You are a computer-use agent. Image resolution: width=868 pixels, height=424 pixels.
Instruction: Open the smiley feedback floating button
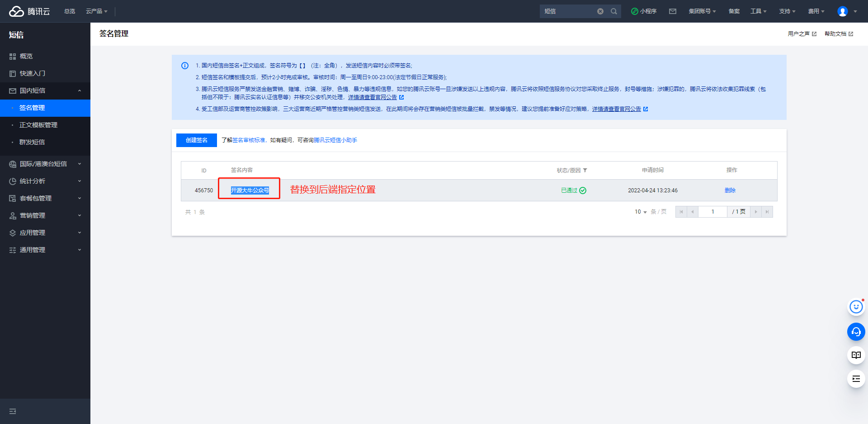tap(856, 307)
